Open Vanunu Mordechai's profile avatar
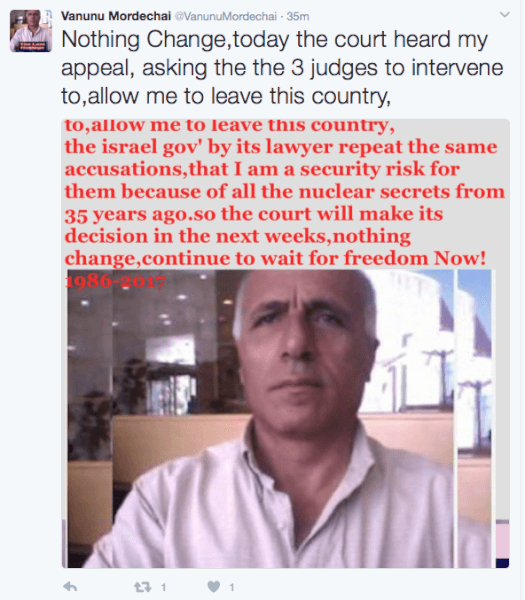 [31, 31]
